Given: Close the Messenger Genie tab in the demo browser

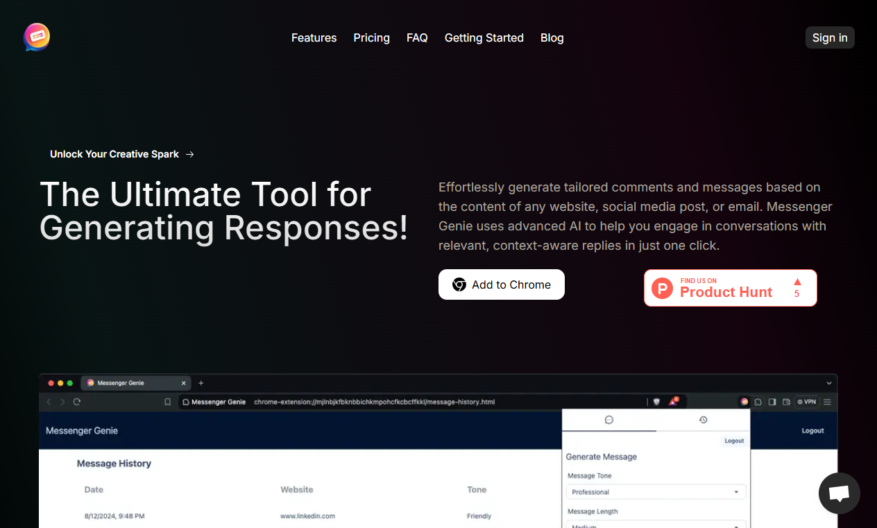Looking at the screenshot, I should pos(183,383).
